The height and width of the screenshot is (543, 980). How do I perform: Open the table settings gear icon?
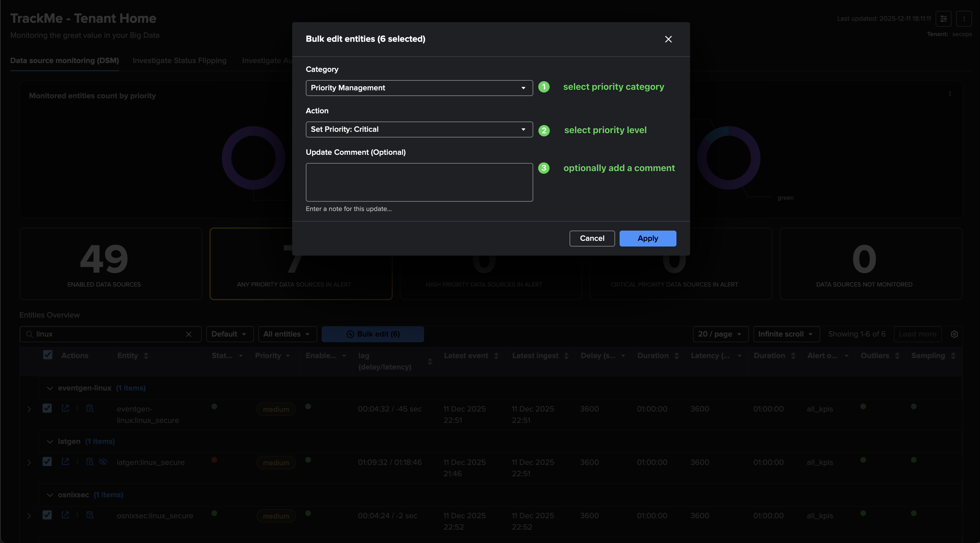[954, 334]
